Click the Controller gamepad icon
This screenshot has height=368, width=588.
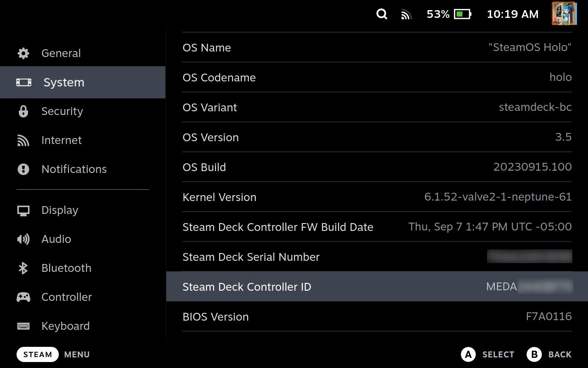coord(23,297)
